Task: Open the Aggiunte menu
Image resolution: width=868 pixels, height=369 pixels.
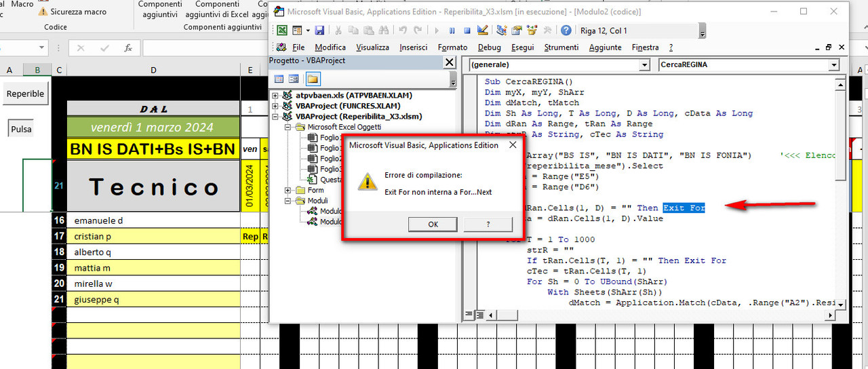Action: point(605,47)
